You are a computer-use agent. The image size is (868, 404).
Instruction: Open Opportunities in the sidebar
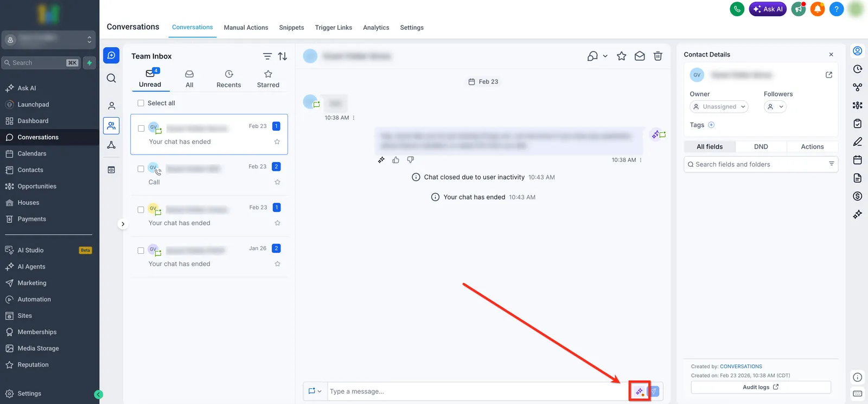pos(37,186)
